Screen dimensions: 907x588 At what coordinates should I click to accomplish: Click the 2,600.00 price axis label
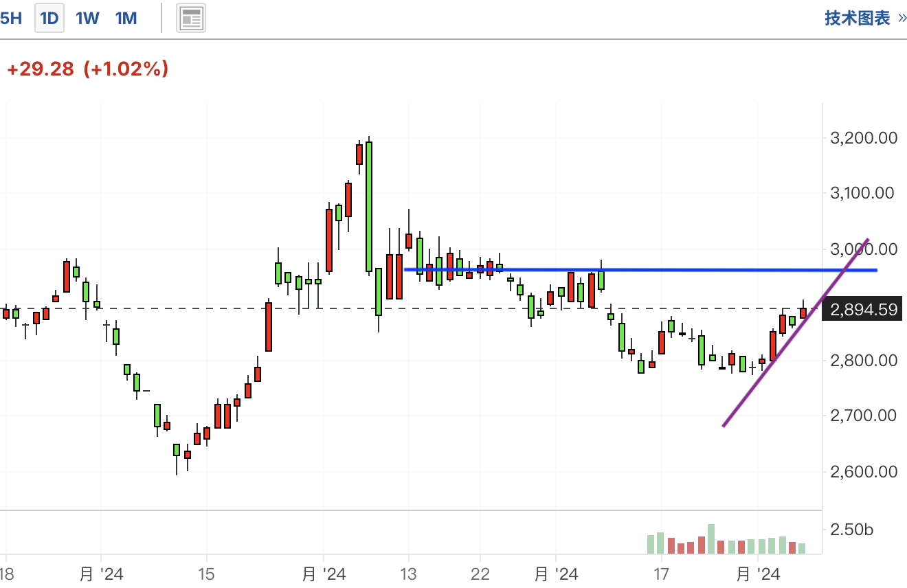click(x=863, y=472)
